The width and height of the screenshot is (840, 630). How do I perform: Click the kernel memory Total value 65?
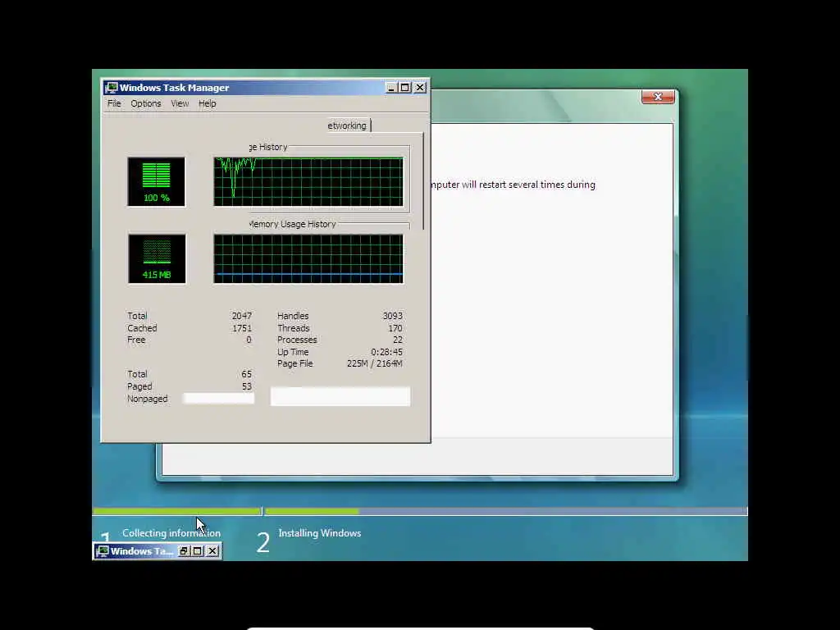tap(246, 374)
